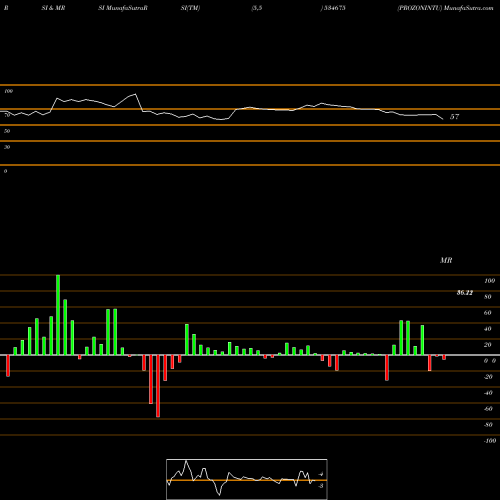500x500 pixels.
Task: Click the 'SI MunafaSutraR' header text
Action: point(123,8)
